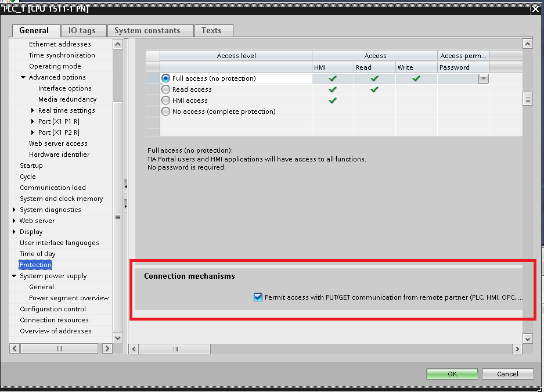
Task: Open the Password dropdown arrow
Action: click(x=483, y=79)
